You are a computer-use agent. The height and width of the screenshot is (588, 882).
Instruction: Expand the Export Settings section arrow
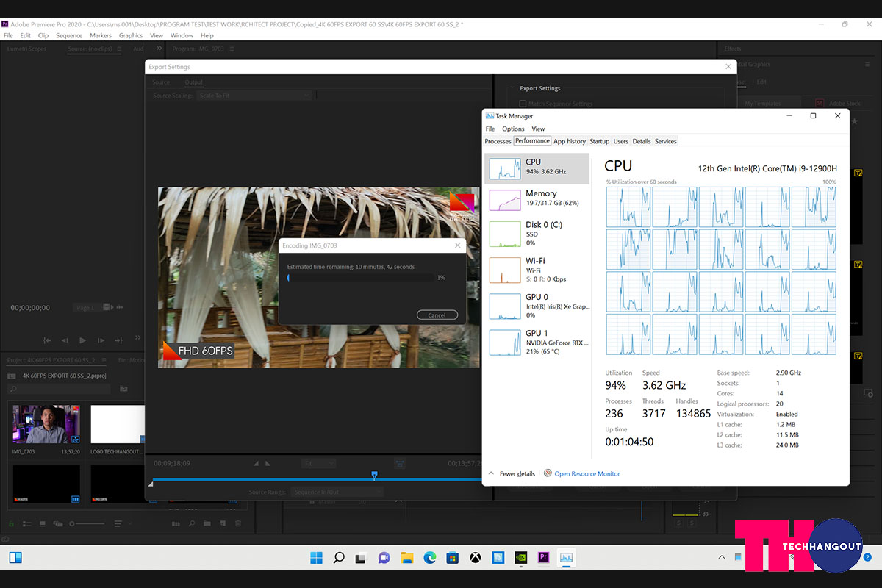[512, 88]
